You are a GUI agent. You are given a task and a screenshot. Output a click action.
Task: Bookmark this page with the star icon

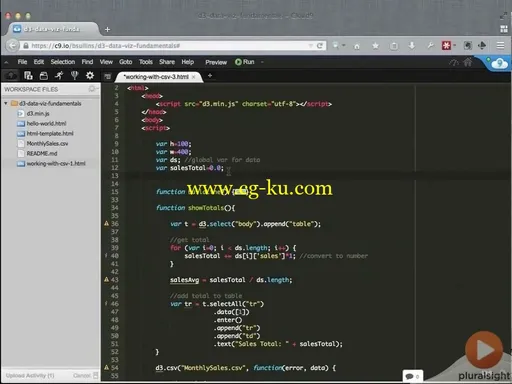point(375,46)
